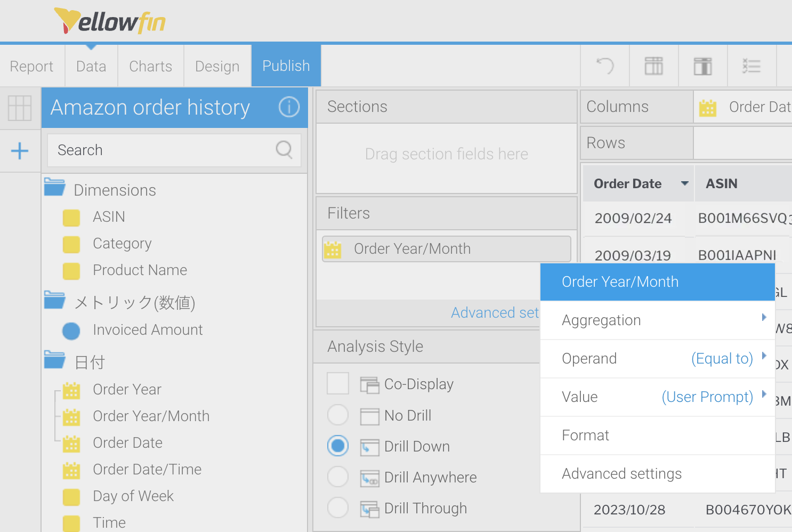Viewport: 792px width, 532px height.
Task: Select the No Drill radio button
Action: [x=338, y=415]
